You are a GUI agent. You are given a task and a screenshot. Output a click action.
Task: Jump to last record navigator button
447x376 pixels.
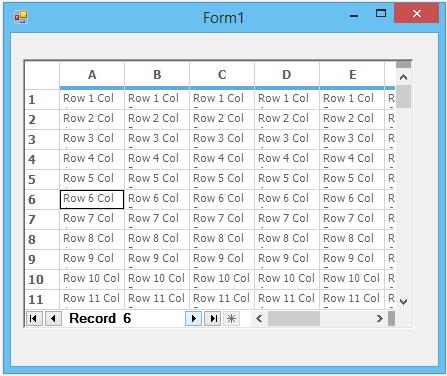point(213,319)
